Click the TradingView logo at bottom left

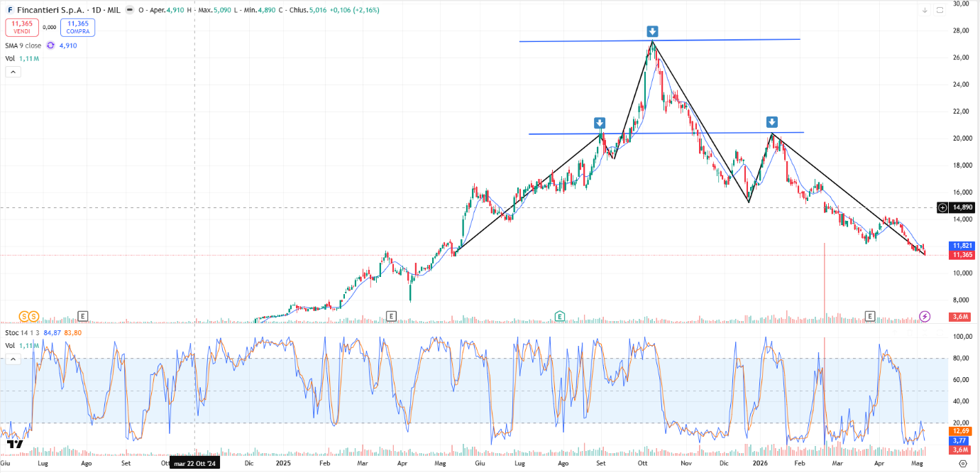pyautogui.click(x=15, y=445)
